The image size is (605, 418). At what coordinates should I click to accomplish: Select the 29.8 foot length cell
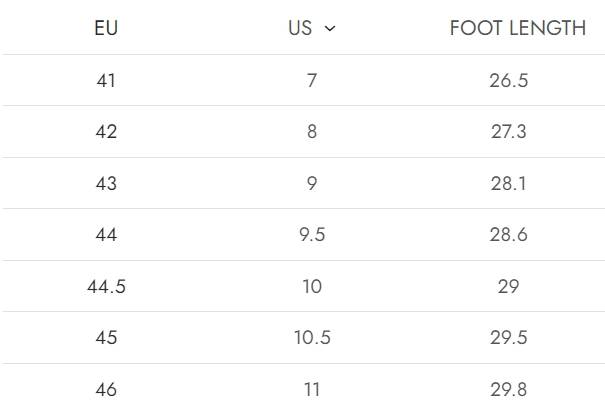pyautogui.click(x=508, y=389)
